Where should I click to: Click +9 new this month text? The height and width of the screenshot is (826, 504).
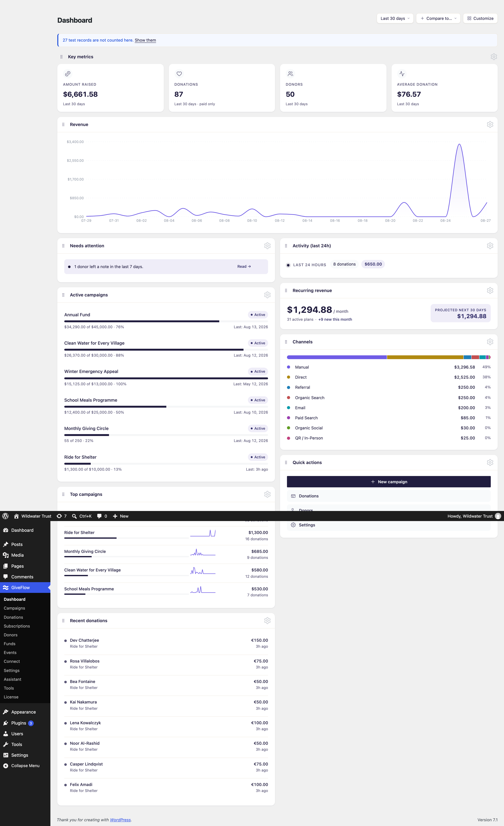click(x=335, y=319)
